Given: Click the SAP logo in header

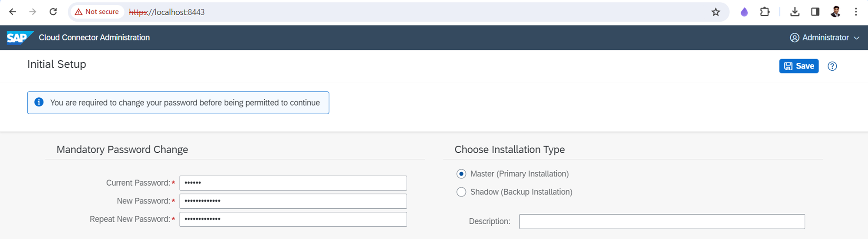Looking at the screenshot, I should click(19, 38).
